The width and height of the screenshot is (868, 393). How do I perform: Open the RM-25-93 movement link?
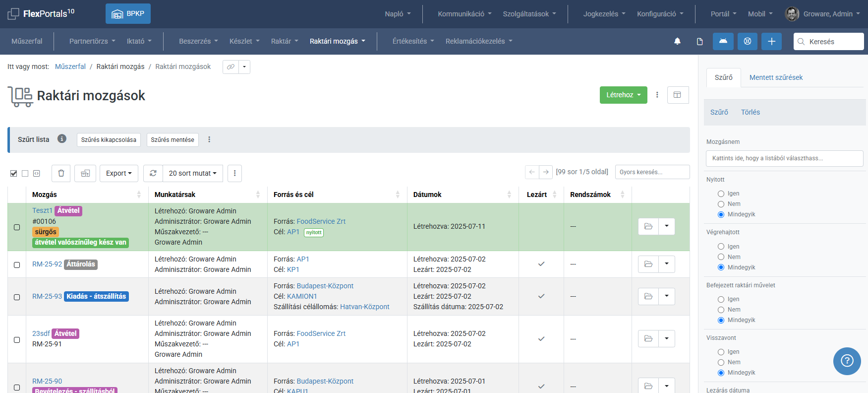coord(47,296)
